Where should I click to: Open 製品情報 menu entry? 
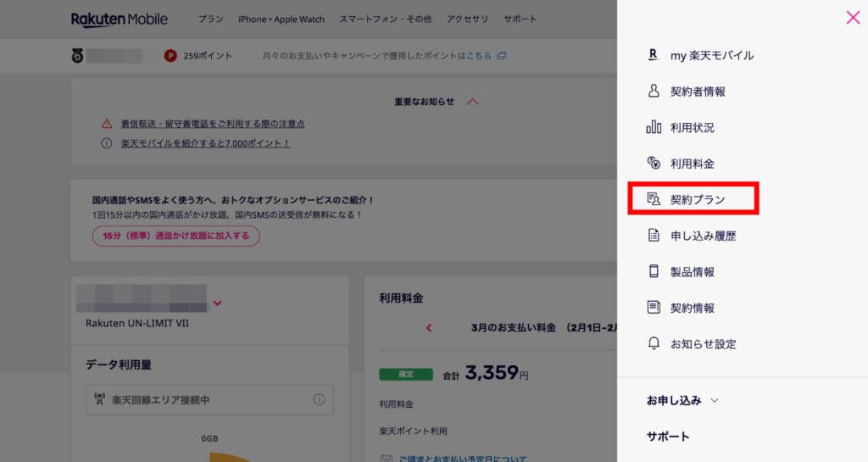tap(692, 271)
